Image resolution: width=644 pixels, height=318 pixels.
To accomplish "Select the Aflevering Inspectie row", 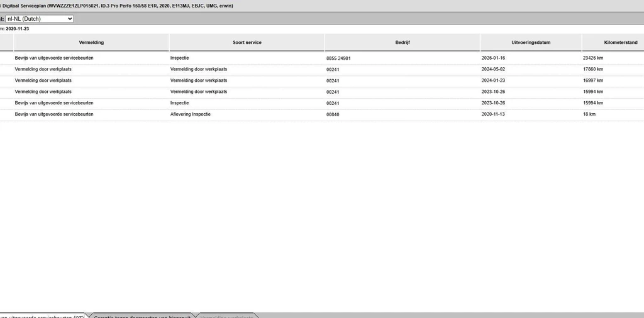I will click(x=322, y=114).
